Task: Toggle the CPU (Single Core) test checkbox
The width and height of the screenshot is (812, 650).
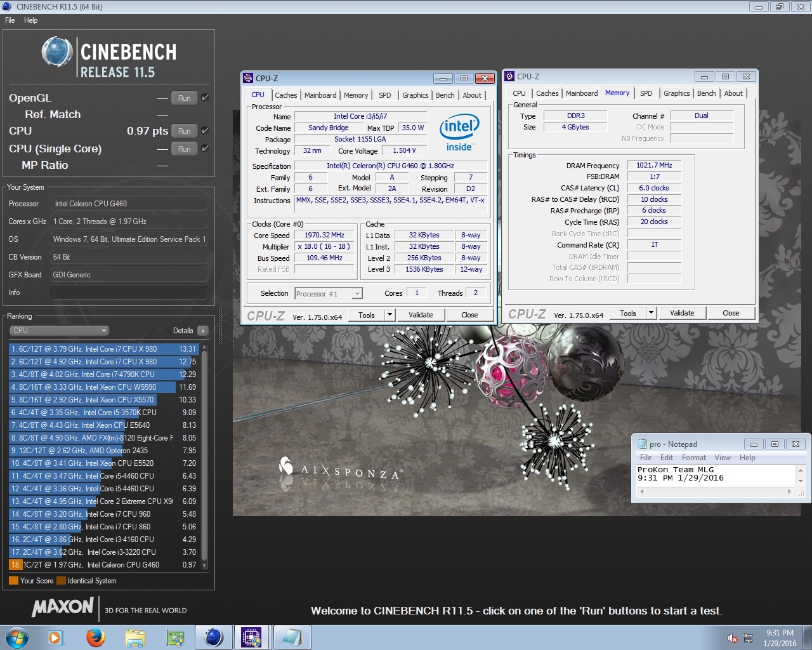Action: (x=205, y=149)
